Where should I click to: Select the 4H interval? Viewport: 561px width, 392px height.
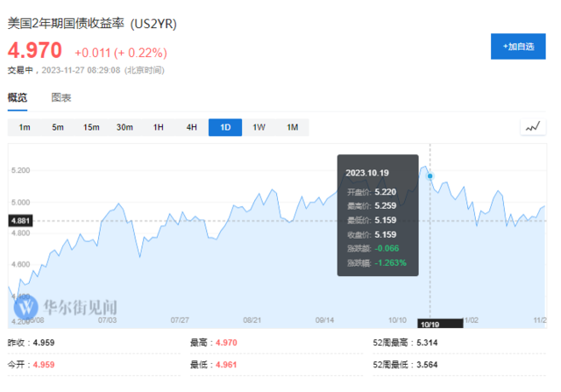[x=192, y=127]
